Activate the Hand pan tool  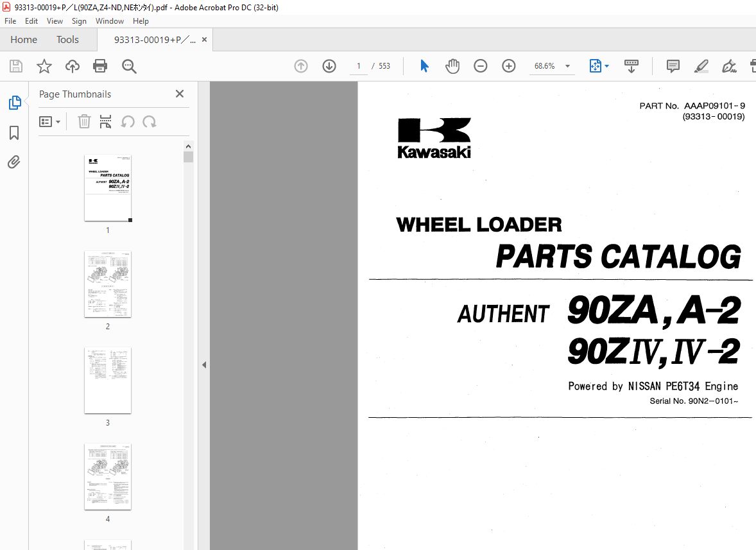pos(452,66)
